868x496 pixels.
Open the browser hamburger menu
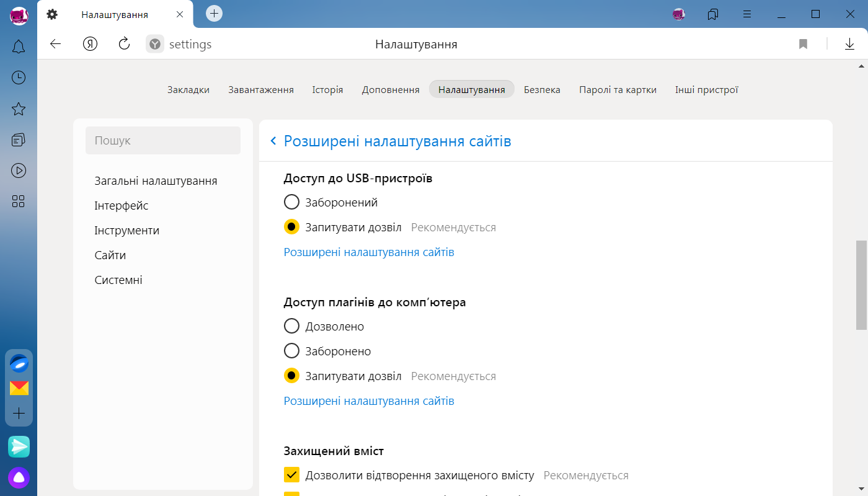tap(747, 14)
